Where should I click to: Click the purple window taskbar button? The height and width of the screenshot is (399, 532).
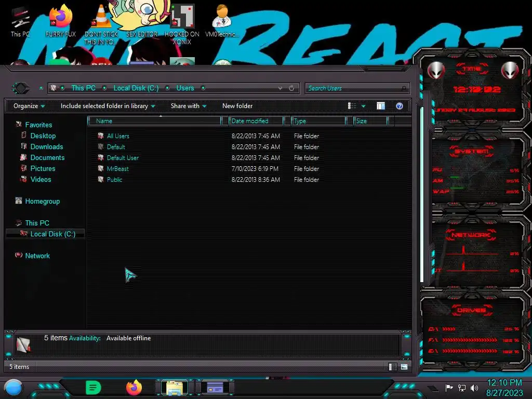[215, 388]
